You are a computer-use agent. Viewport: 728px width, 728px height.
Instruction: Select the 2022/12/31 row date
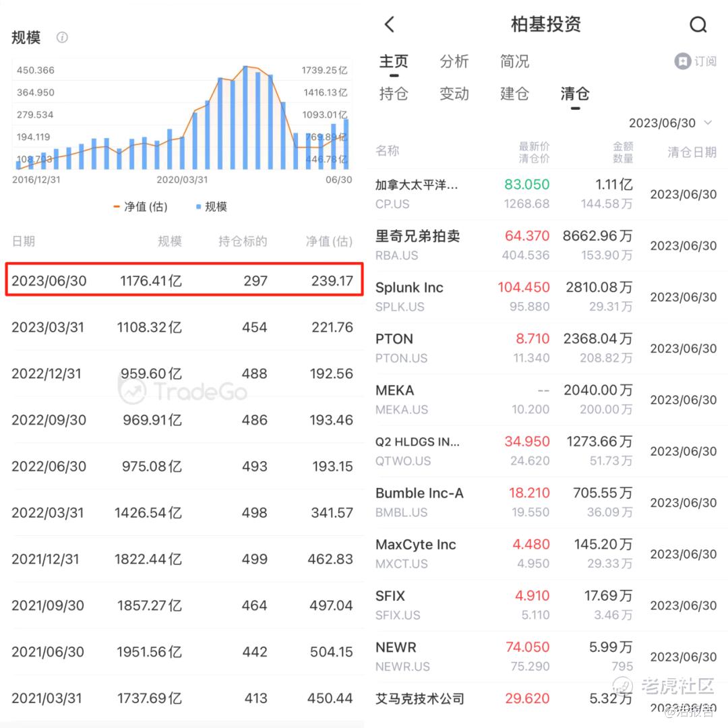pos(47,373)
